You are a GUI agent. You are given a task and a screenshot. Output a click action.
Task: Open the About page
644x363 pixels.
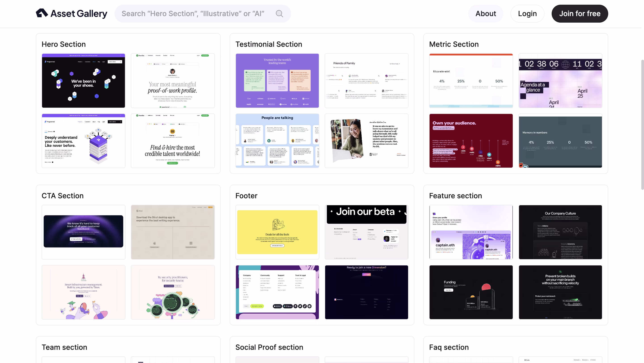(x=485, y=13)
